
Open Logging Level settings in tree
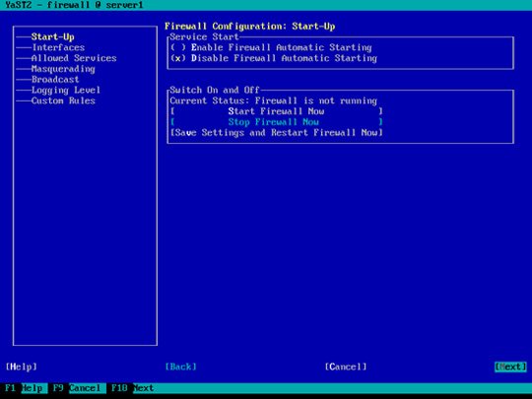66,90
